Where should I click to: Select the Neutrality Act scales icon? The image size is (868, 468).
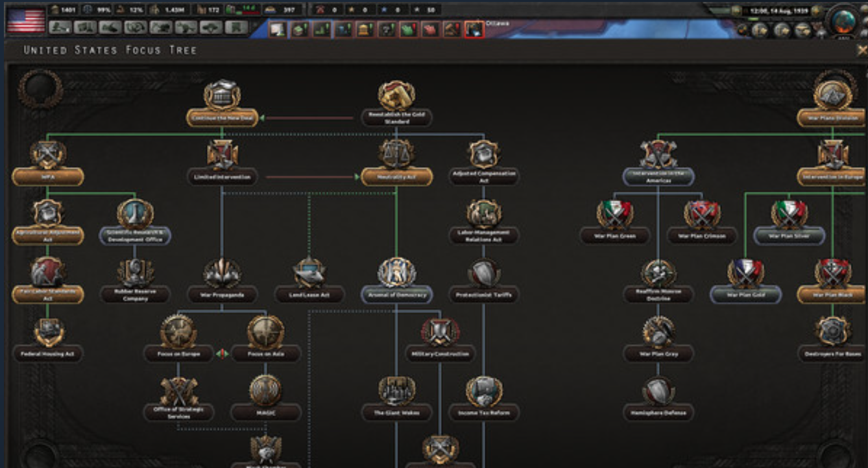pos(396,154)
